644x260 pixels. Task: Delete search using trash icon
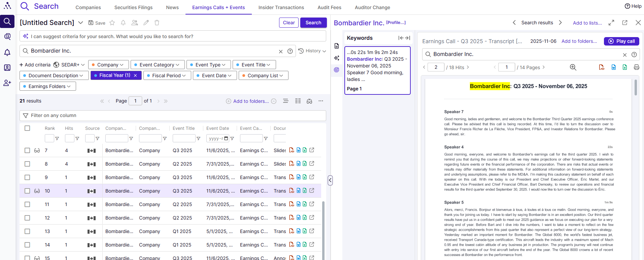157,23
